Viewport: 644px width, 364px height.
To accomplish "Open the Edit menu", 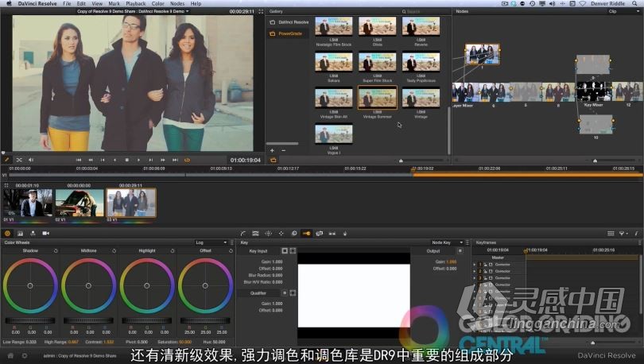I will click(81, 4).
